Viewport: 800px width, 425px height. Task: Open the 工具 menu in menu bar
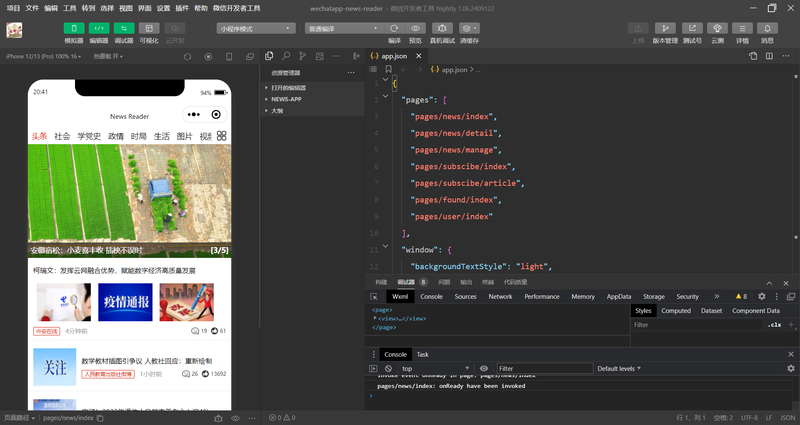(x=70, y=7)
